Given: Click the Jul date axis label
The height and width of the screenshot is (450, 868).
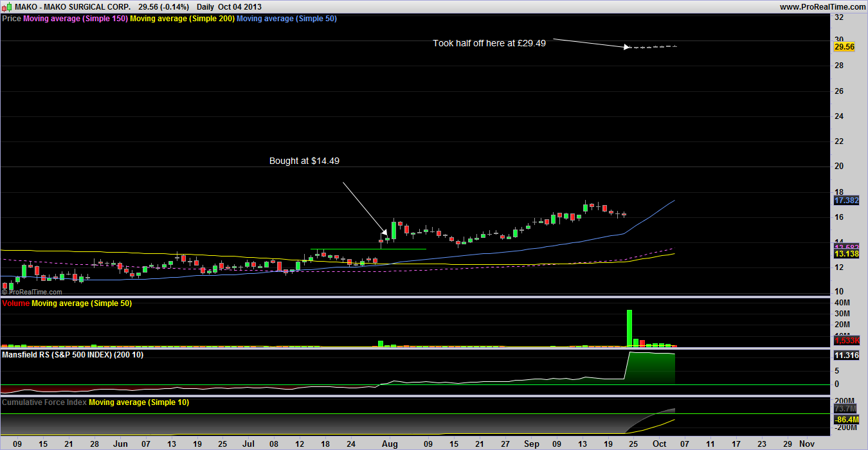Looking at the screenshot, I should pos(249,444).
